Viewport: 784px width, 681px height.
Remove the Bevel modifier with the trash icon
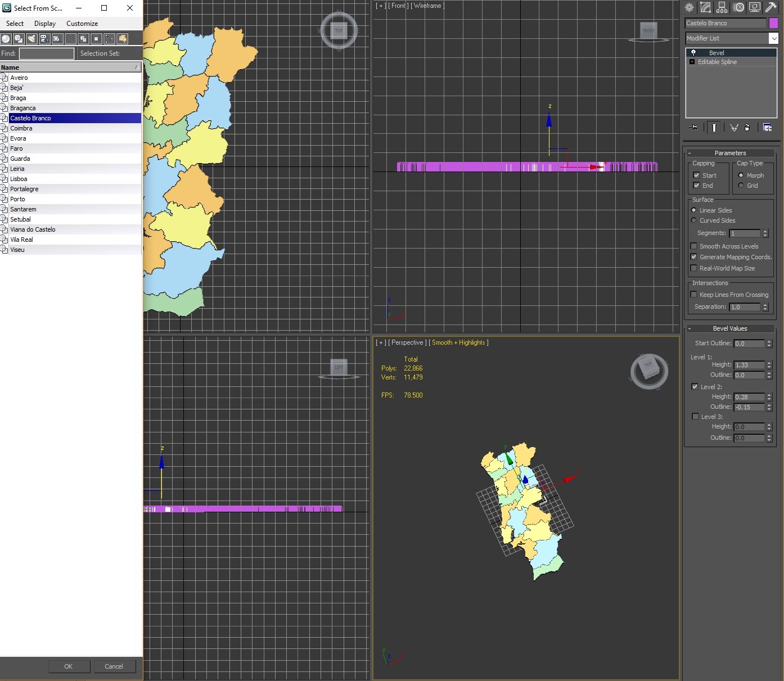tap(747, 128)
